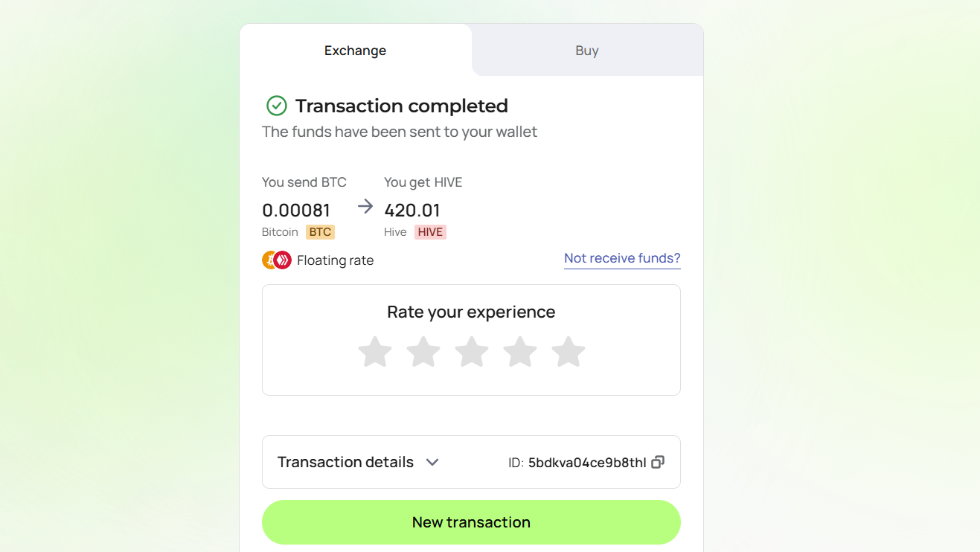Rate the experience two stars
Image resolution: width=980 pixels, height=552 pixels.
423,352
